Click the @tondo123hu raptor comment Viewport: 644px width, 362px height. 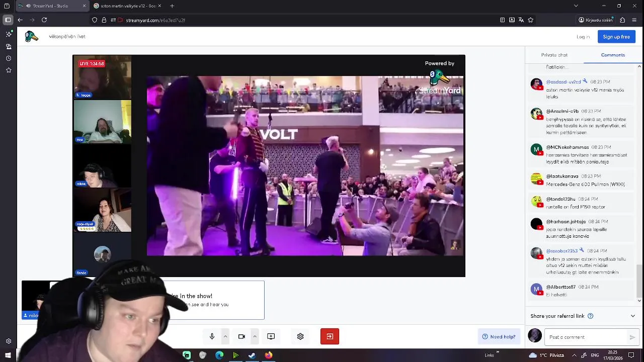(576, 207)
